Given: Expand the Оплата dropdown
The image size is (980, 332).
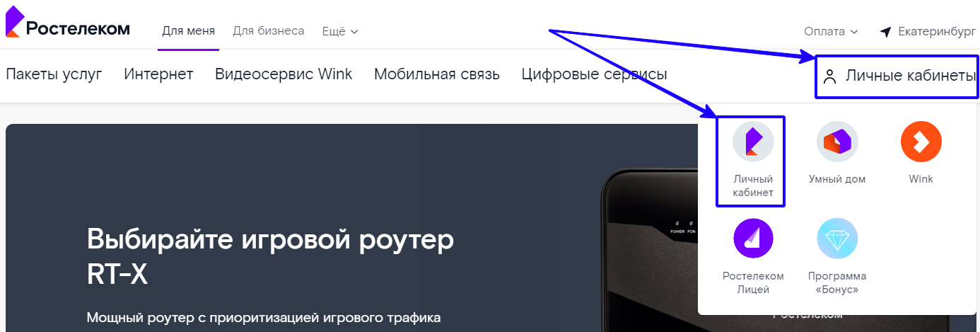Looking at the screenshot, I should tap(831, 31).
